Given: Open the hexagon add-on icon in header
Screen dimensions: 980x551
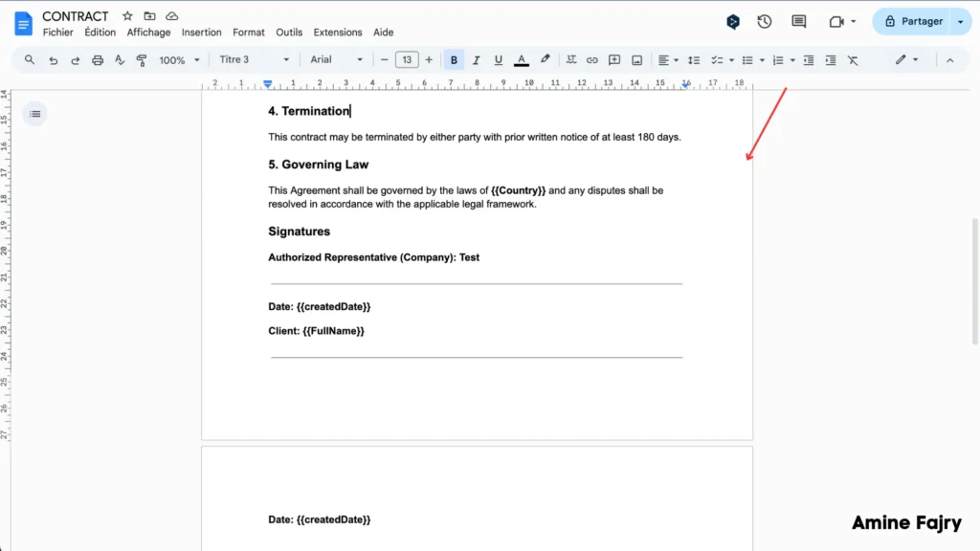Looking at the screenshot, I should pyautogui.click(x=733, y=22).
